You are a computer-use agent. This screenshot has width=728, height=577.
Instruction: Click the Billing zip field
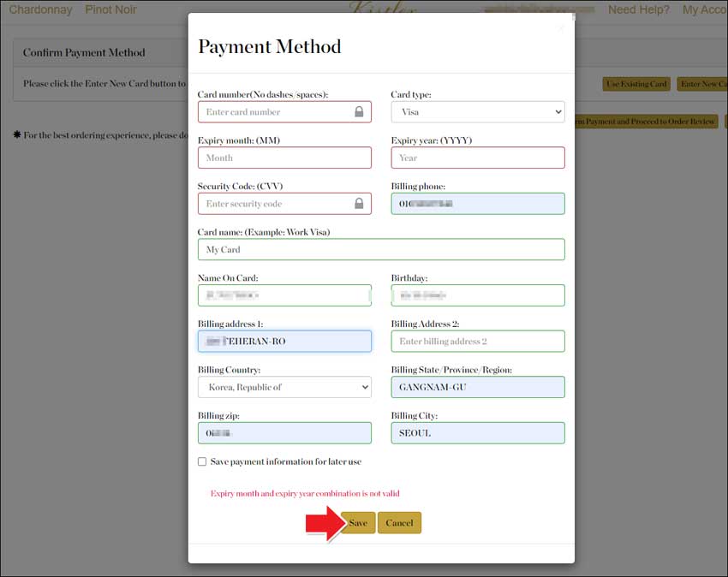284,433
